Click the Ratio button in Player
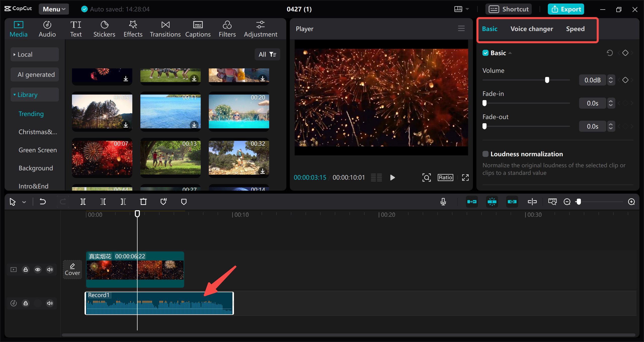This screenshot has height=342, width=644. coord(445,178)
